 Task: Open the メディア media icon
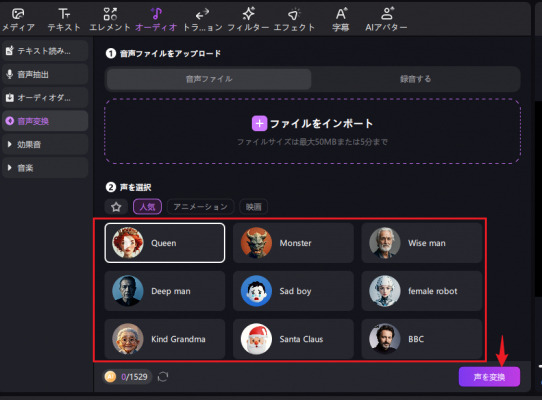click(18, 14)
